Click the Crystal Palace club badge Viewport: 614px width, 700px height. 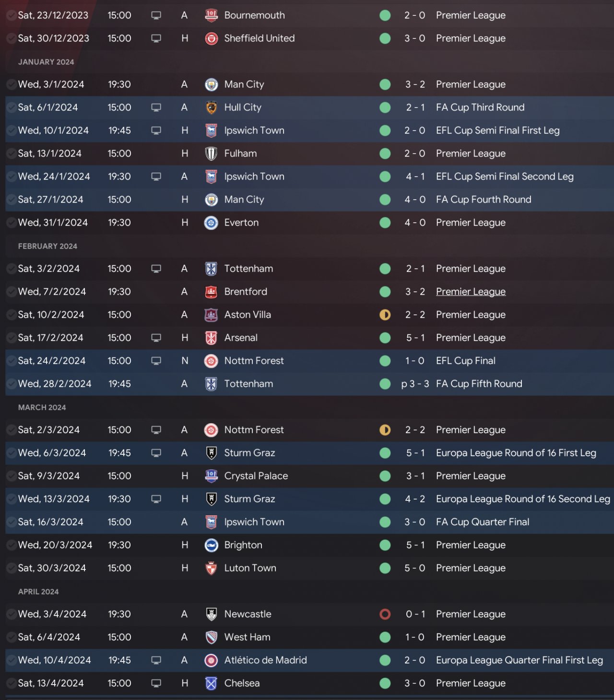point(211,476)
